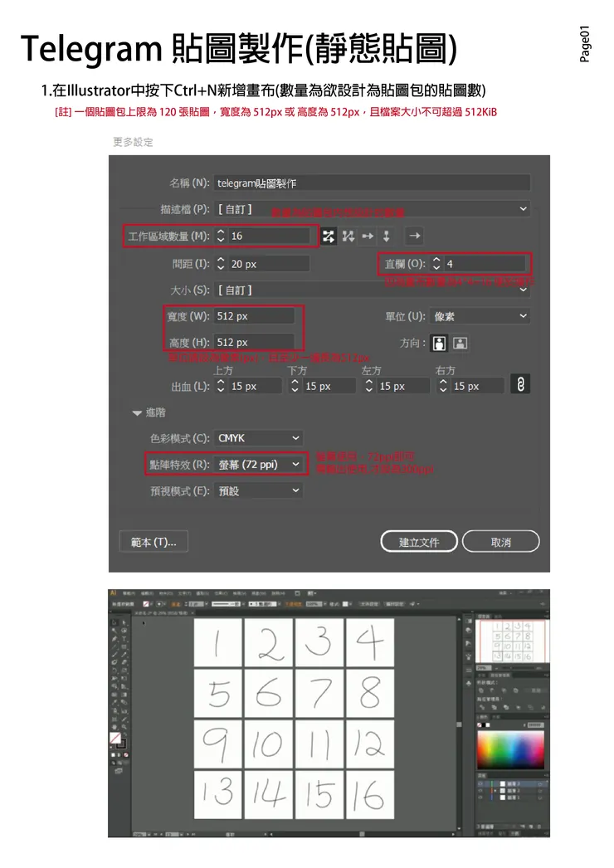The height and width of the screenshot is (868, 614).
Task: Click the Ai logo in Illustrator window
Action: point(113,592)
